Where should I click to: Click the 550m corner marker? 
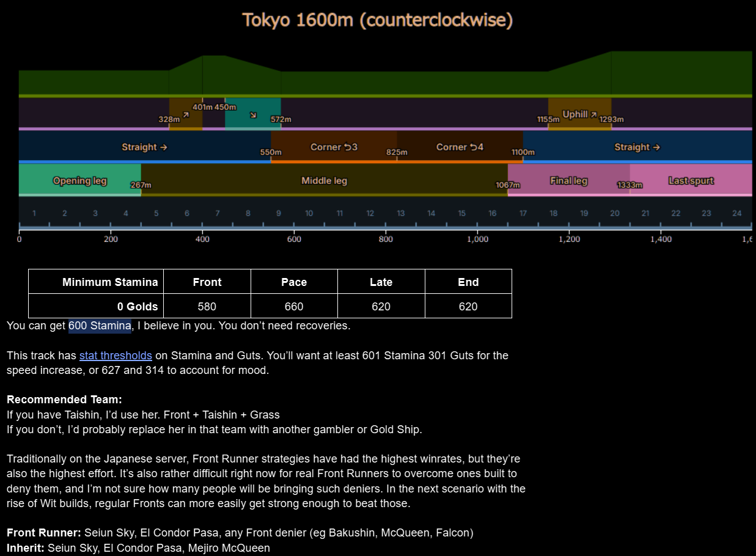pyautogui.click(x=271, y=152)
